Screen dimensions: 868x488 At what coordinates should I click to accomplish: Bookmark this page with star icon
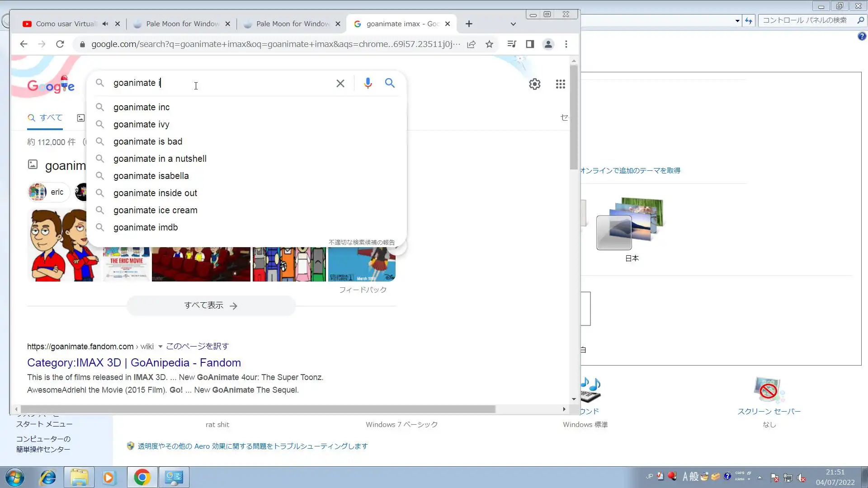489,44
